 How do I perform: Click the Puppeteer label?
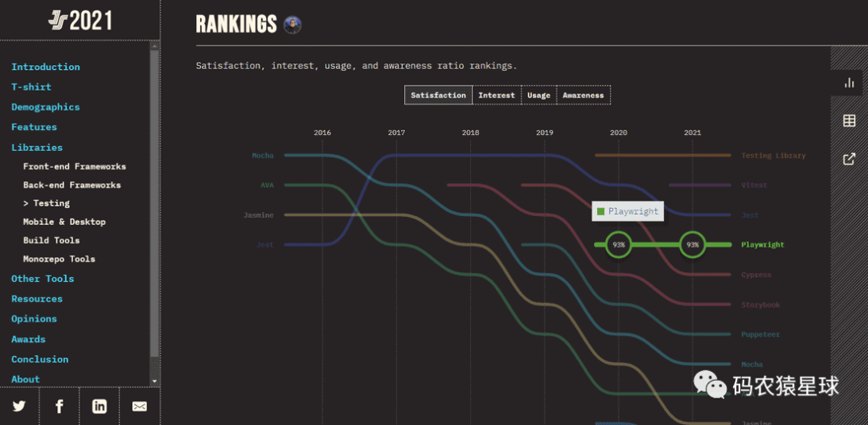[x=760, y=335]
